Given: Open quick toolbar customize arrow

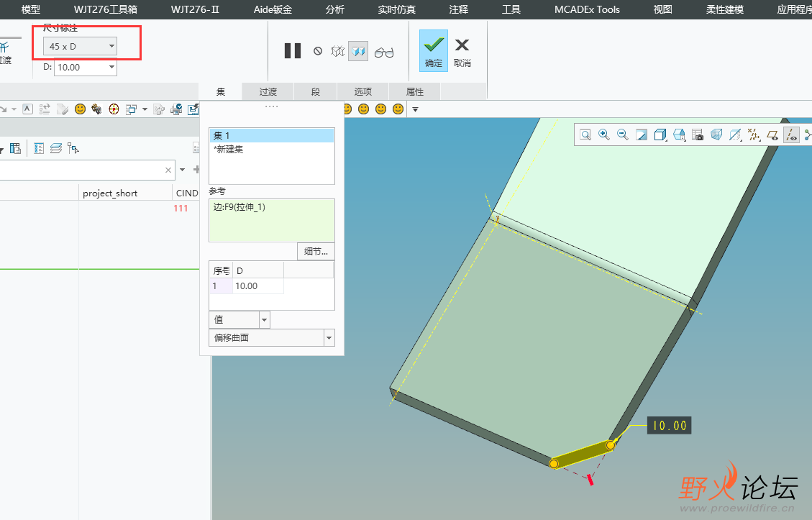Looking at the screenshot, I should click(x=415, y=109).
